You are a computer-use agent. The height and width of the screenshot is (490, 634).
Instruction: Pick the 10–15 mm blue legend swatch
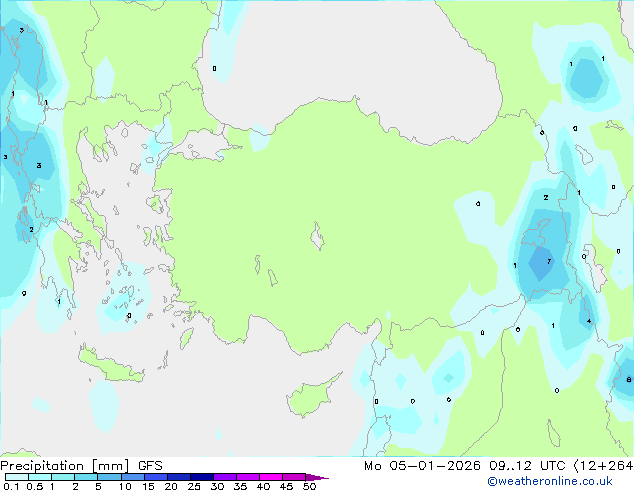(x=132, y=477)
